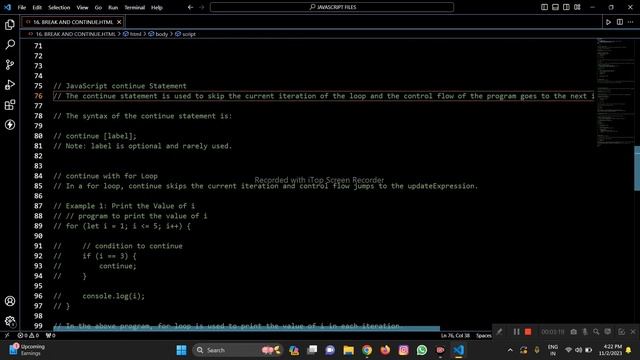Open File Explorer from the taskbar
Viewport: 640px width, 360px height.
point(349,350)
